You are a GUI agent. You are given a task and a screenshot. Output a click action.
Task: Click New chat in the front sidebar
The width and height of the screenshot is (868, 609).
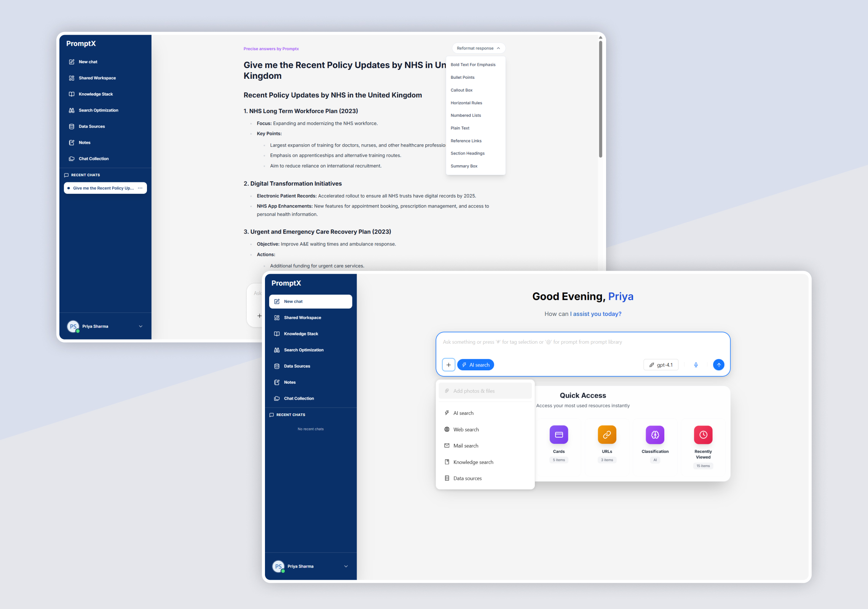tap(310, 301)
